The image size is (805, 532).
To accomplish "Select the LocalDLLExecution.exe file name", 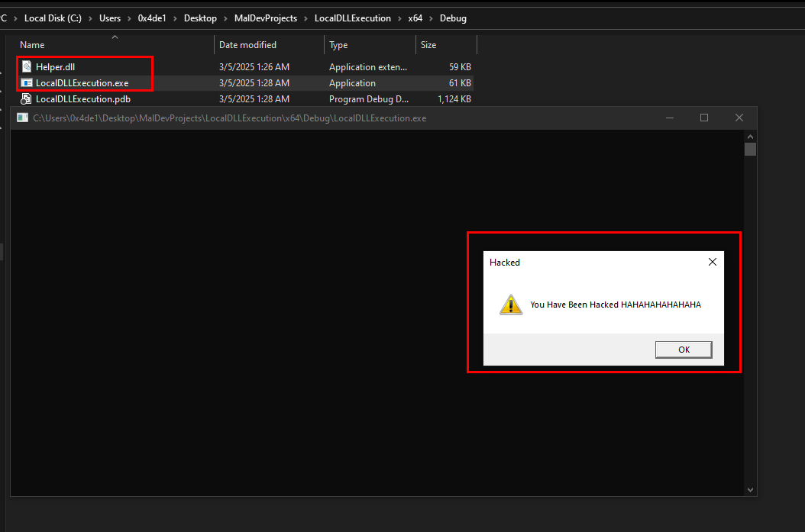I will coord(82,83).
